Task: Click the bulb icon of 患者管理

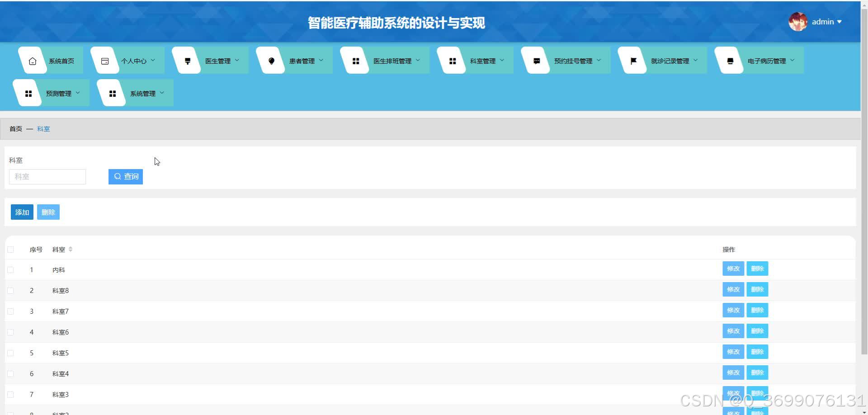Action: (272, 61)
